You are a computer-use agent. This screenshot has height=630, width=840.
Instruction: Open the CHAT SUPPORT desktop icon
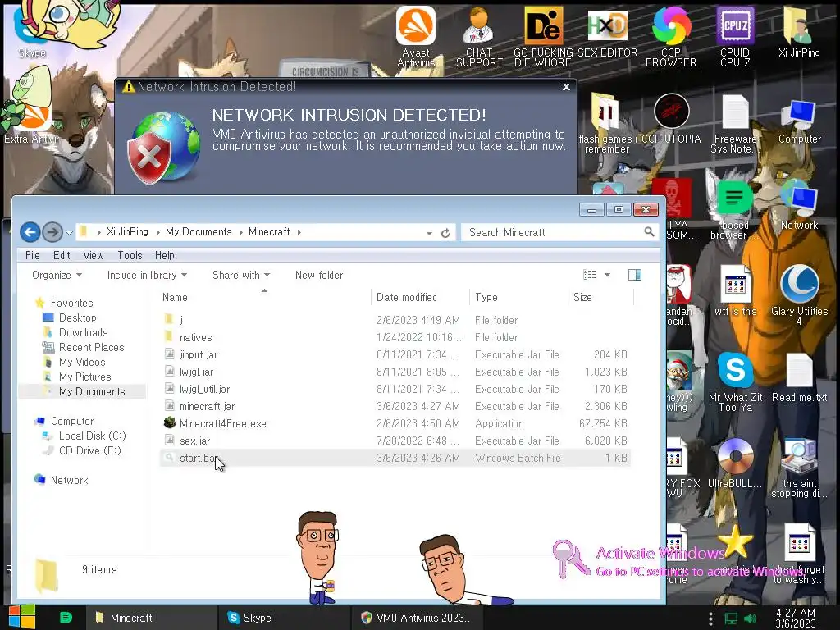[479, 36]
